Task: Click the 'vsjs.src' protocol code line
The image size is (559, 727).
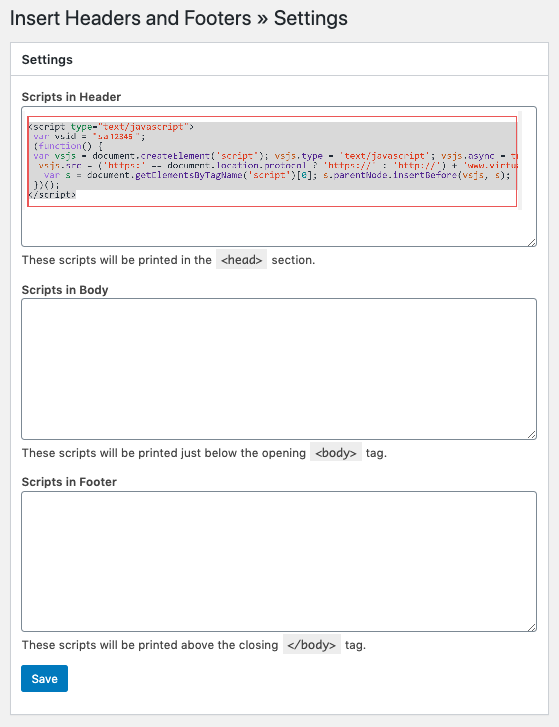Action: [278, 166]
